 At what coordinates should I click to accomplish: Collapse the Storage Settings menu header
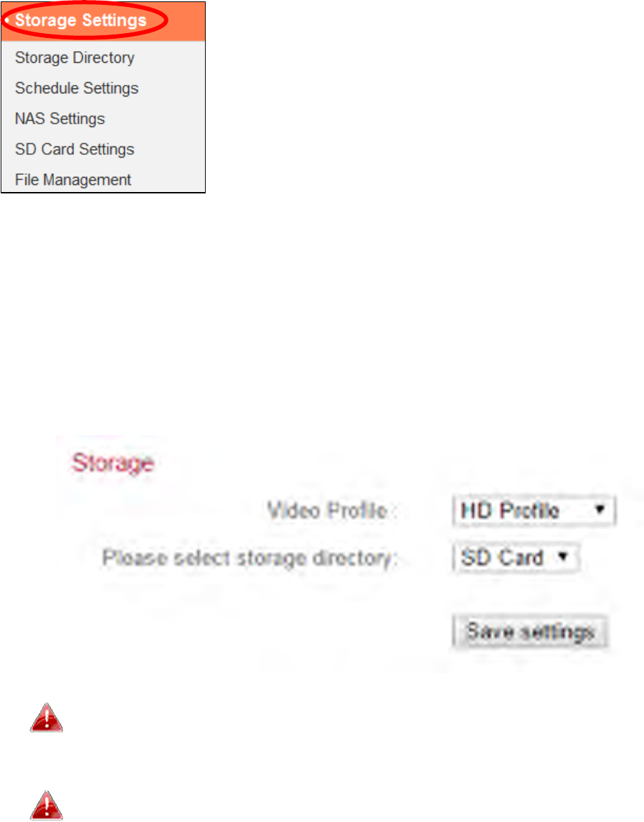pyautogui.click(x=81, y=21)
